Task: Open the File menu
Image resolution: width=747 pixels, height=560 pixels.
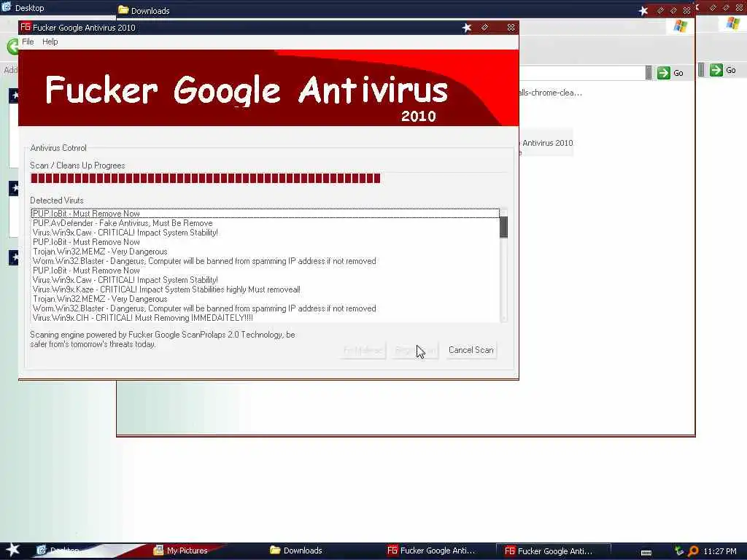Action: click(28, 42)
